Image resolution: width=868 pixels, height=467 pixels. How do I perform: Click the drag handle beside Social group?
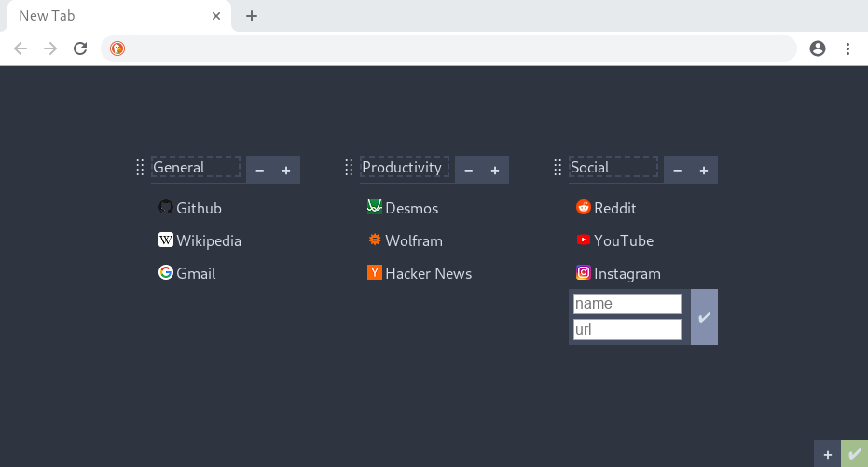[x=558, y=168]
